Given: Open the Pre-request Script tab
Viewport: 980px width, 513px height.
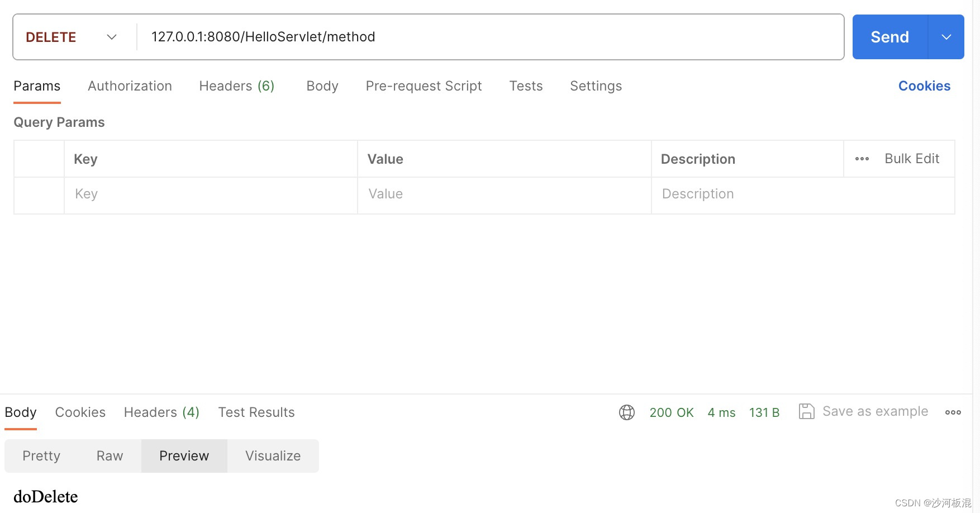Looking at the screenshot, I should coord(424,85).
